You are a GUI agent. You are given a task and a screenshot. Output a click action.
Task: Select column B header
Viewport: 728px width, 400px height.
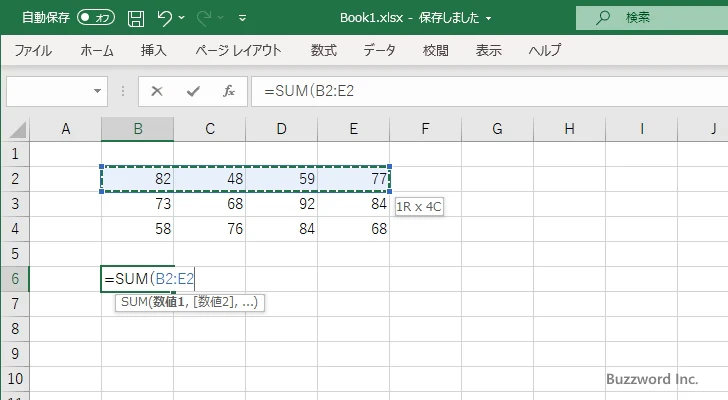click(x=138, y=129)
